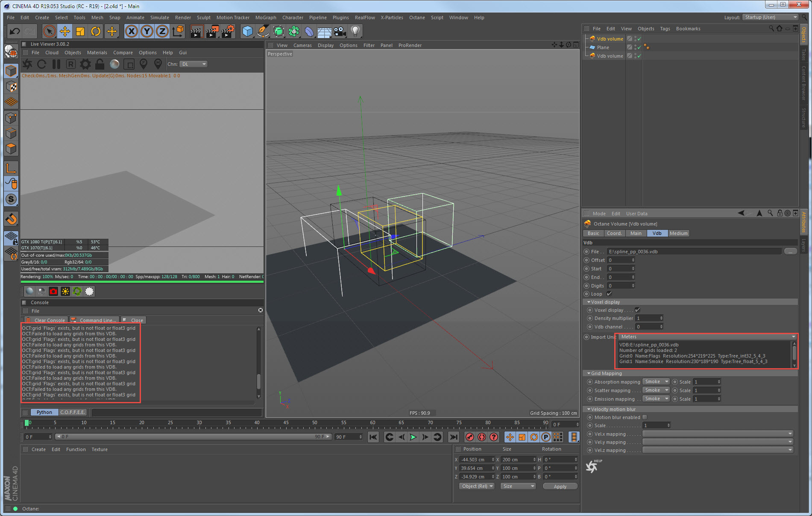Image resolution: width=812 pixels, height=516 pixels.
Task: Toggle render check mark of Plane object
Action: click(x=639, y=47)
